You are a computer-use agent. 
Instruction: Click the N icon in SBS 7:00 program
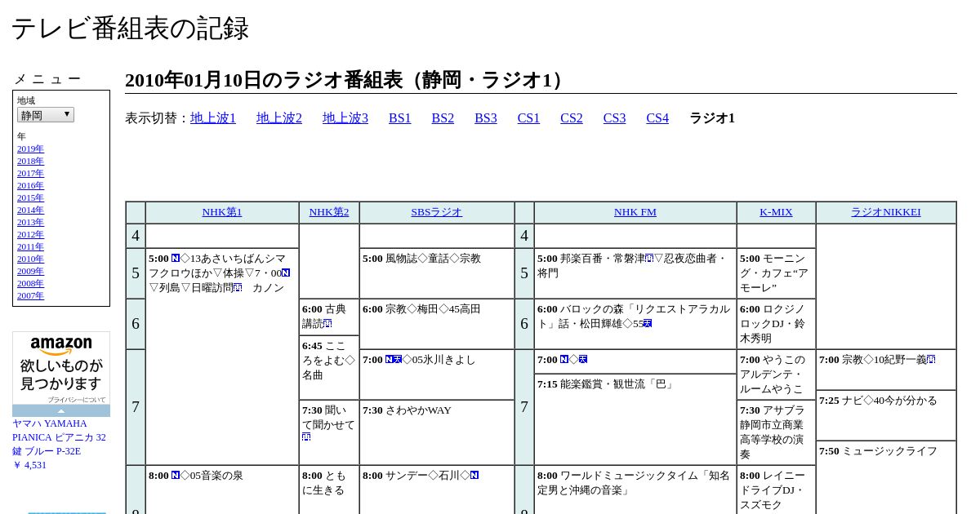pyautogui.click(x=389, y=360)
